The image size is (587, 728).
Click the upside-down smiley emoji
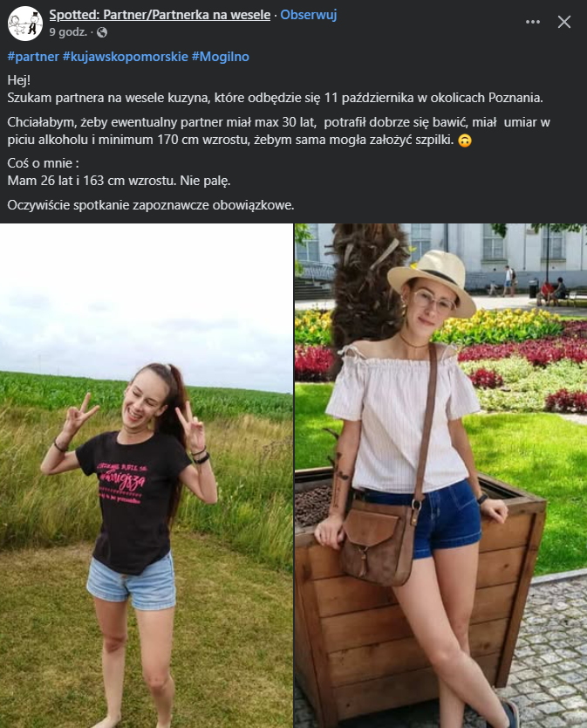click(x=465, y=141)
